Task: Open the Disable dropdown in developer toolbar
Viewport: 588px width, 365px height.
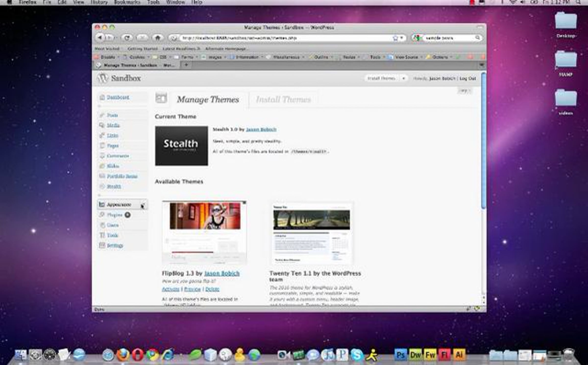Action: [107, 57]
